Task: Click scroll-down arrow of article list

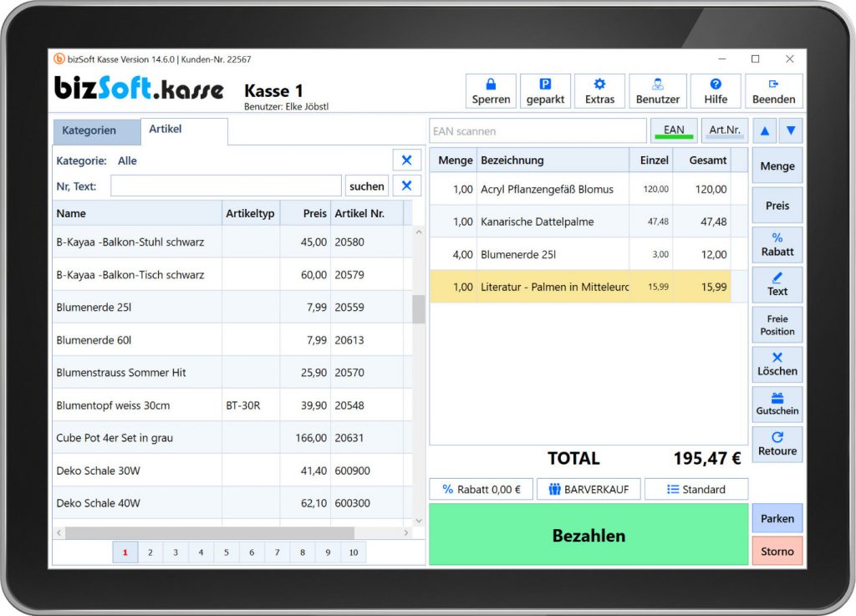Action: [419, 521]
